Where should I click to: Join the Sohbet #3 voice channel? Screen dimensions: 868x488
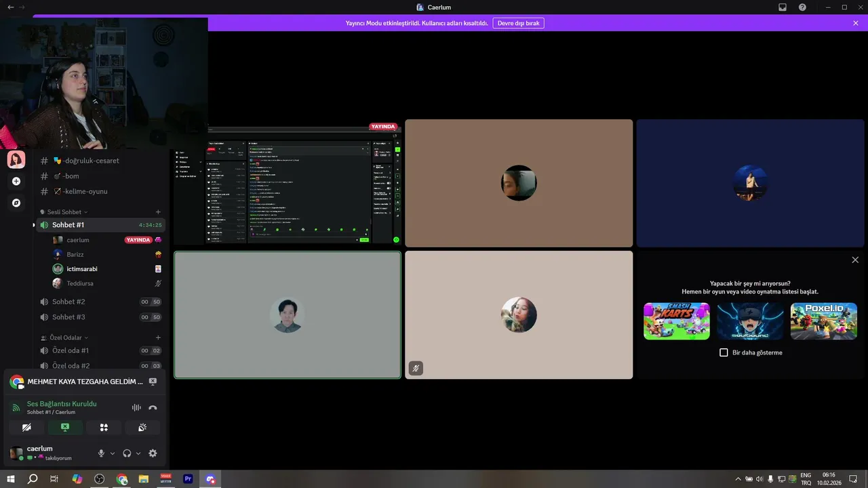(x=100, y=317)
